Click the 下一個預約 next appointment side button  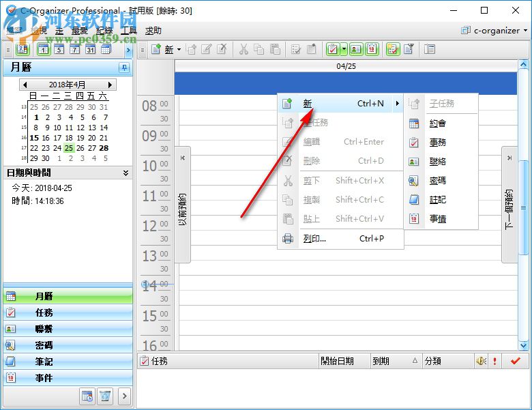(x=509, y=205)
